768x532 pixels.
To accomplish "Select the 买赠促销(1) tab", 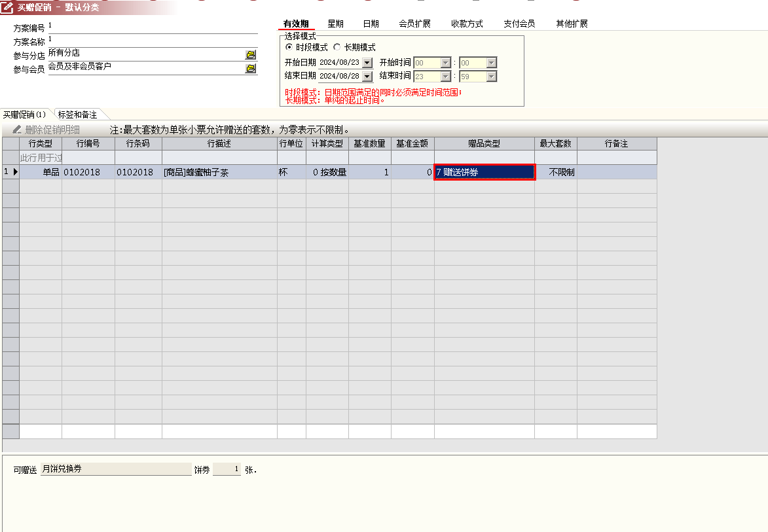I will click(x=24, y=115).
